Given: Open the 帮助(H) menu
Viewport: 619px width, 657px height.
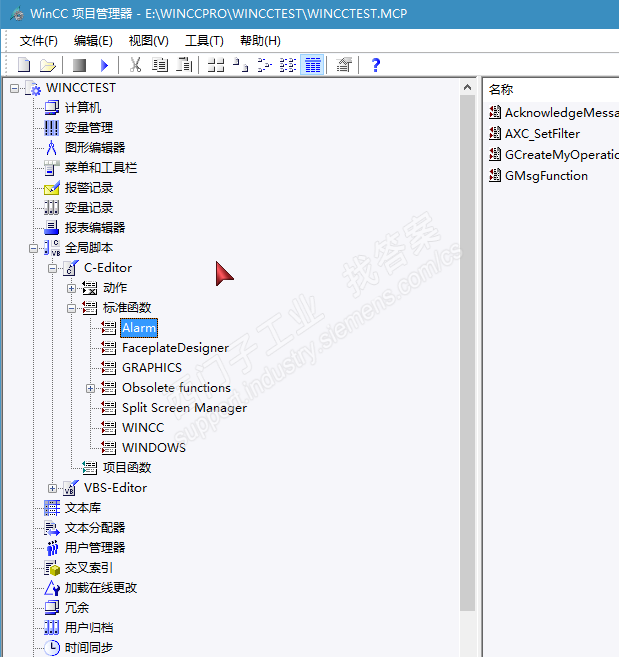Looking at the screenshot, I should pos(260,41).
